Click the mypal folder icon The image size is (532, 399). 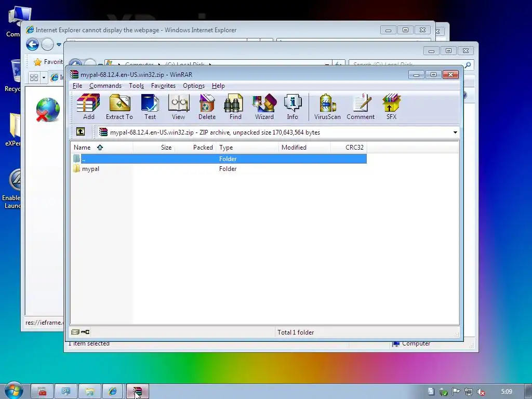point(76,169)
